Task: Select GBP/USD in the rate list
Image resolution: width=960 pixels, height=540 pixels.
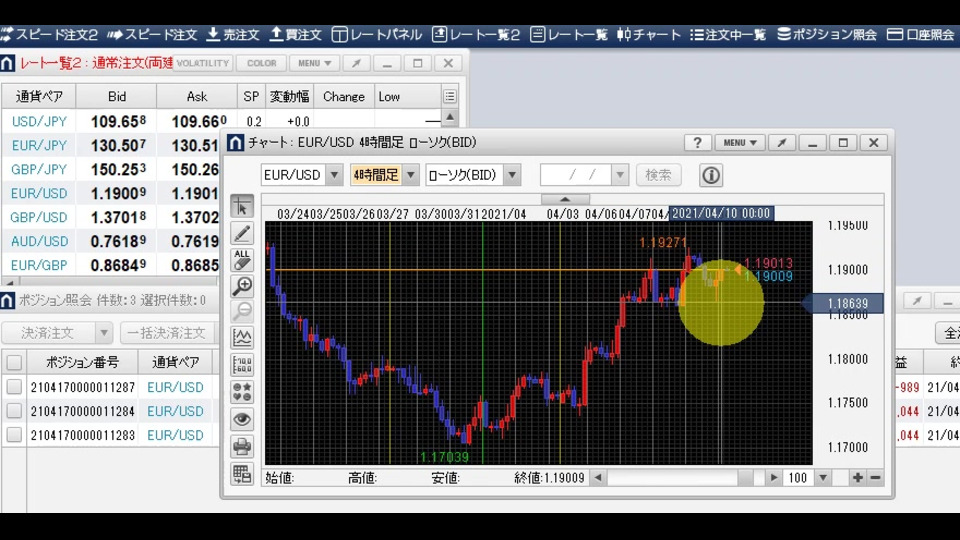Action: [39, 217]
